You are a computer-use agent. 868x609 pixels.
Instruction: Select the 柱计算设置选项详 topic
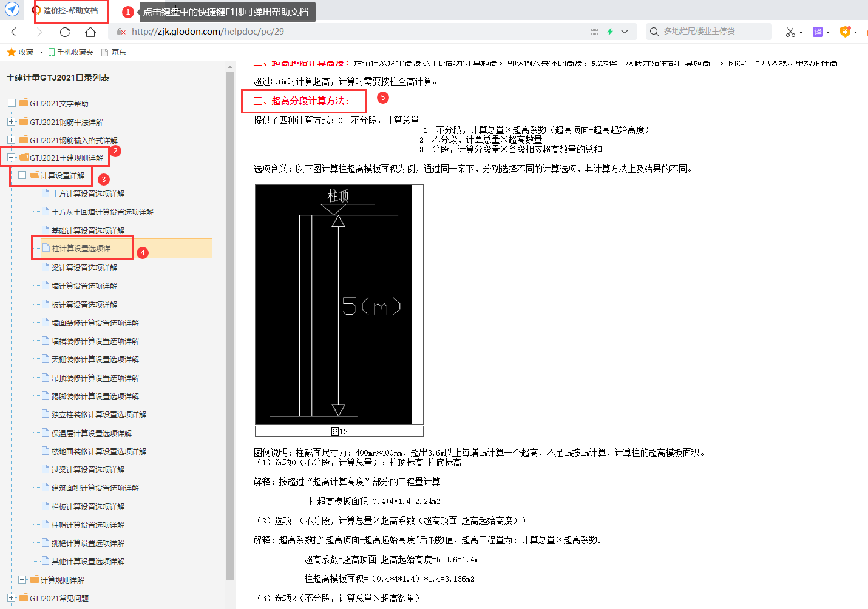(x=81, y=248)
